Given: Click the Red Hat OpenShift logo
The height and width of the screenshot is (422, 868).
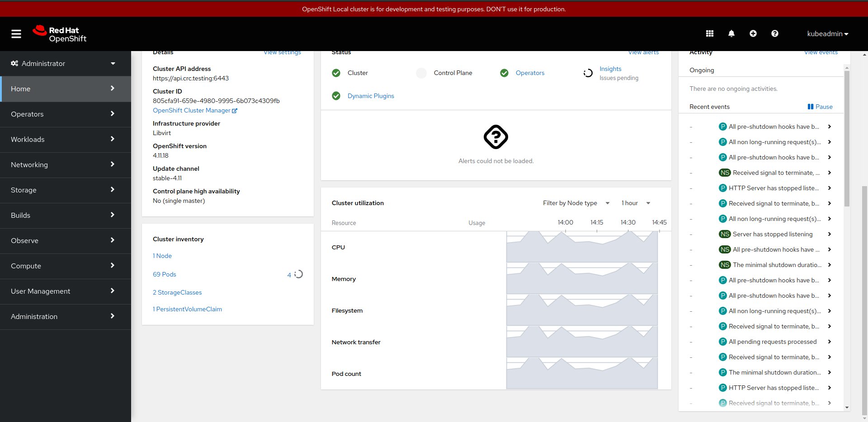Looking at the screenshot, I should 60,34.
